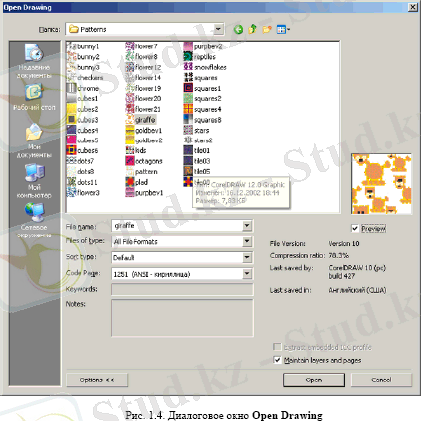Go to Desktop in the sidebar
The width and height of the screenshot is (421, 421).
(x=34, y=97)
